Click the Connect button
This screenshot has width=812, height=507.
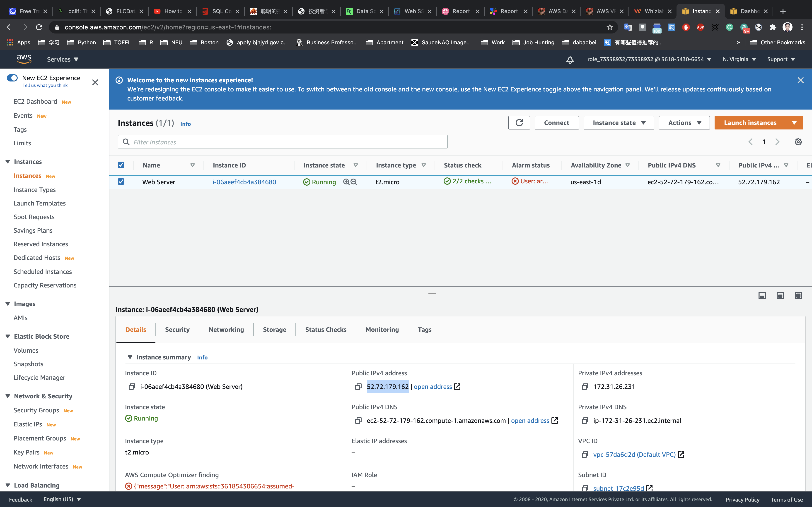(x=556, y=123)
